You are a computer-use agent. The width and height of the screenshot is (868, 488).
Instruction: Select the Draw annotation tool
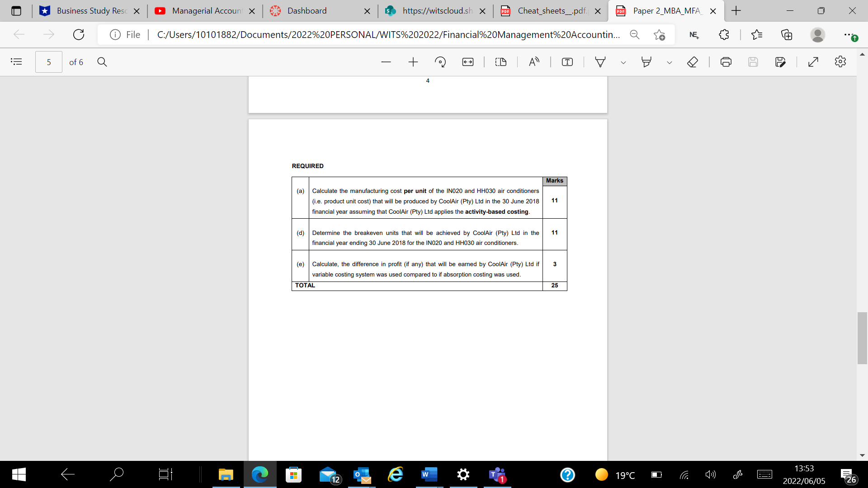coord(601,62)
